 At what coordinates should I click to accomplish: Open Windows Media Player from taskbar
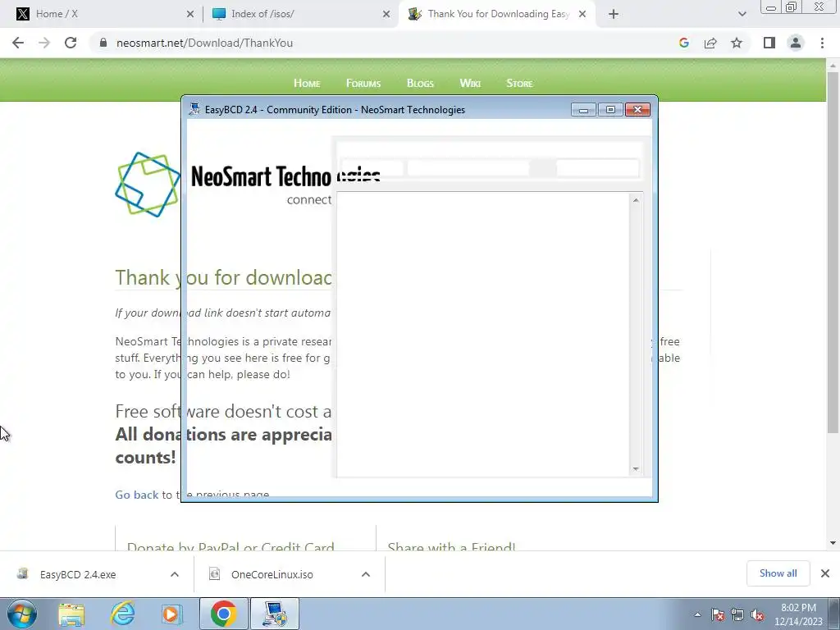(x=172, y=614)
